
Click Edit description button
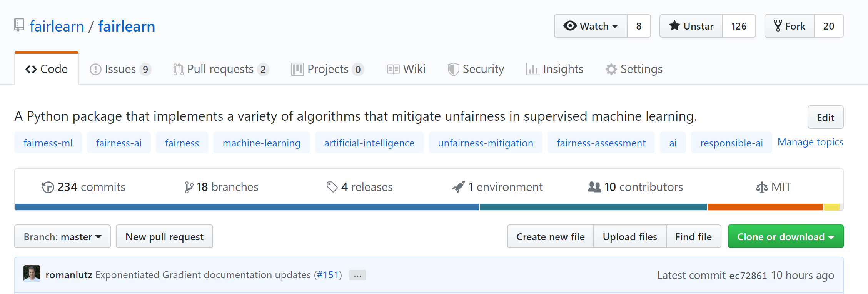(825, 117)
